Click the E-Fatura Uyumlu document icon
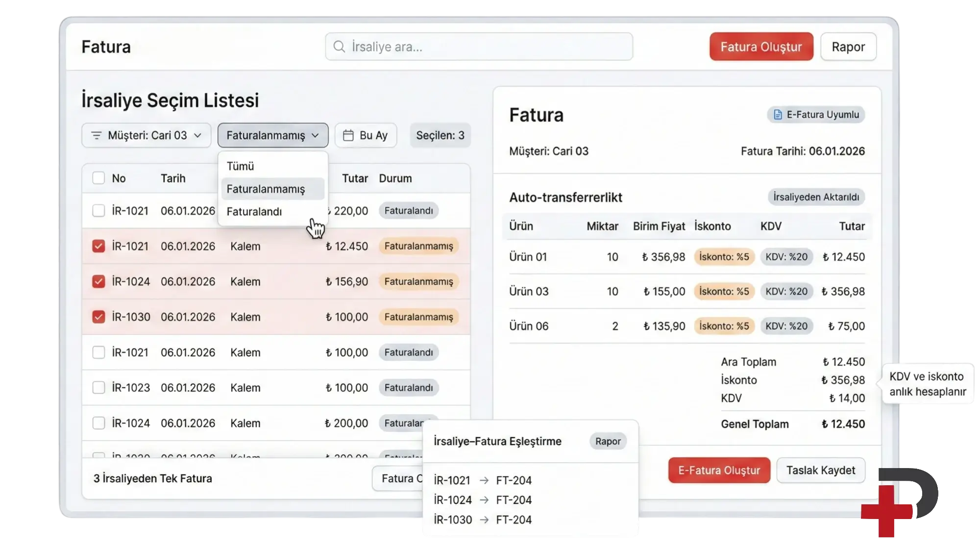 [x=778, y=115]
